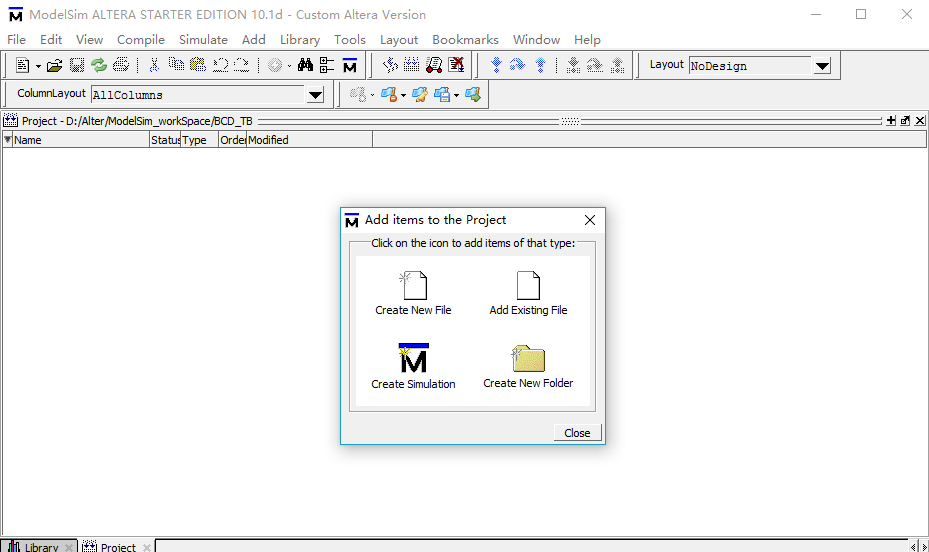Open the File menu
The width and height of the screenshot is (929, 552).
[17, 40]
